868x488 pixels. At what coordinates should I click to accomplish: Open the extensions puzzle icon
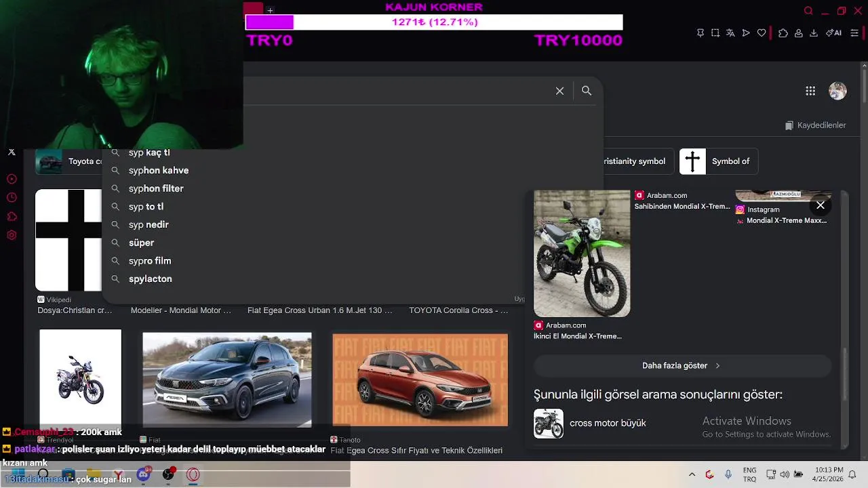point(783,33)
